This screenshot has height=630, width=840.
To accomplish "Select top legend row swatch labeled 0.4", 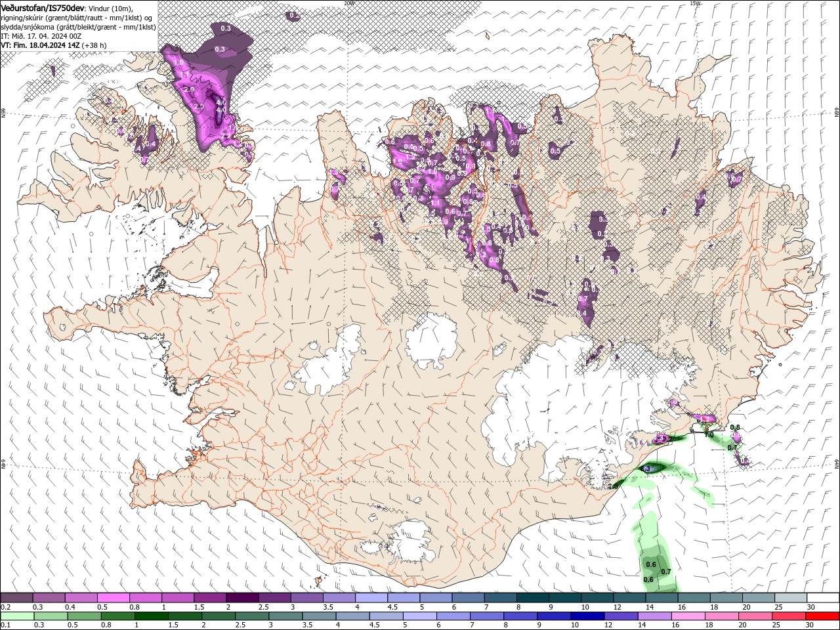I will 81,598.
